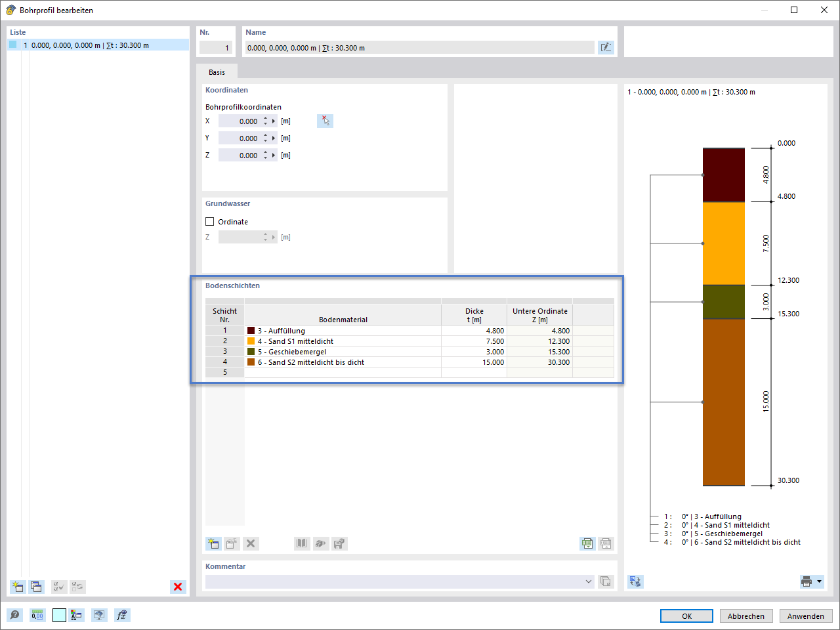Viewport: 840px width, 630px height.
Task: Click the grayed icon left of the Excel export
Action: [x=339, y=543]
